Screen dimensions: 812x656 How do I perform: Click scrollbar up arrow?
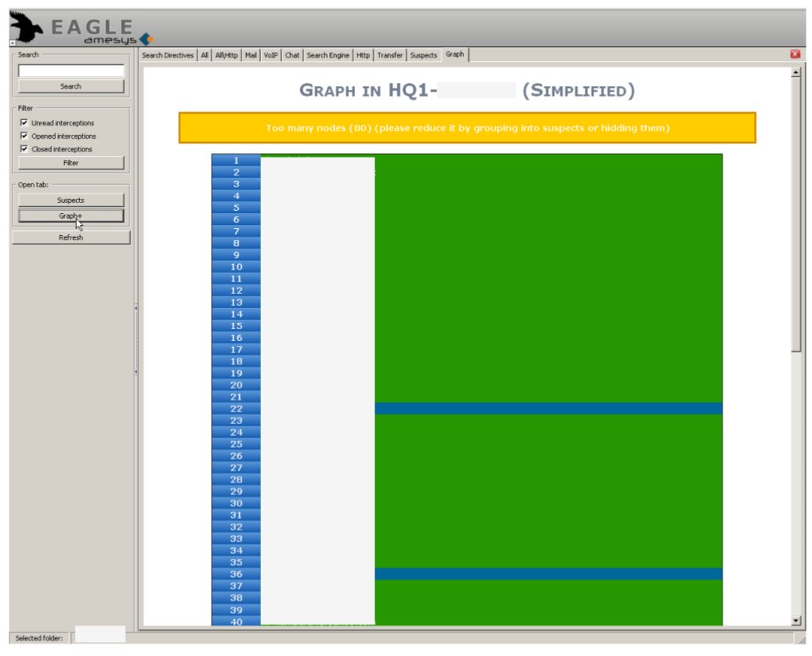point(796,72)
